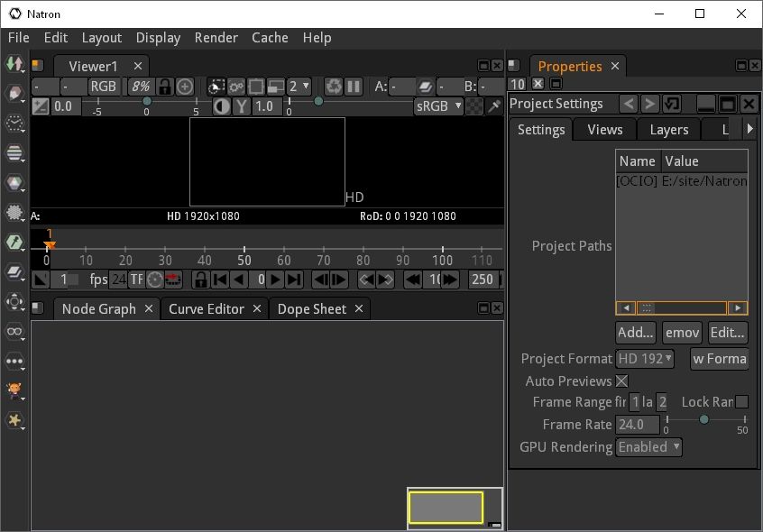Click the proxy mode gears icon
This screenshot has width=763, height=532.
click(x=236, y=87)
